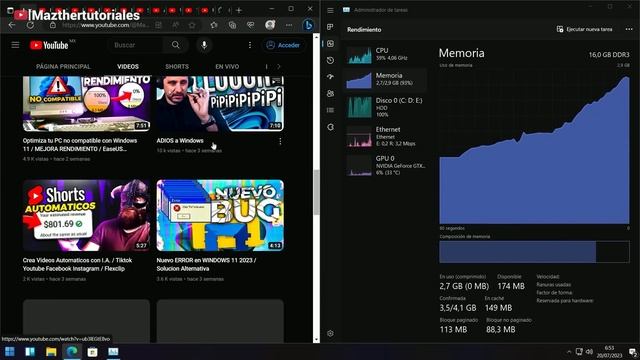Switch to EN VIVO channel tab
The height and width of the screenshot is (360, 640).
pyautogui.click(x=227, y=67)
